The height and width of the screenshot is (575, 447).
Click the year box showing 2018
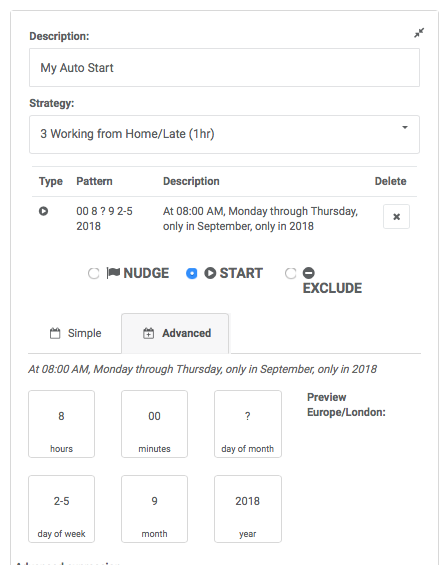tap(248, 509)
